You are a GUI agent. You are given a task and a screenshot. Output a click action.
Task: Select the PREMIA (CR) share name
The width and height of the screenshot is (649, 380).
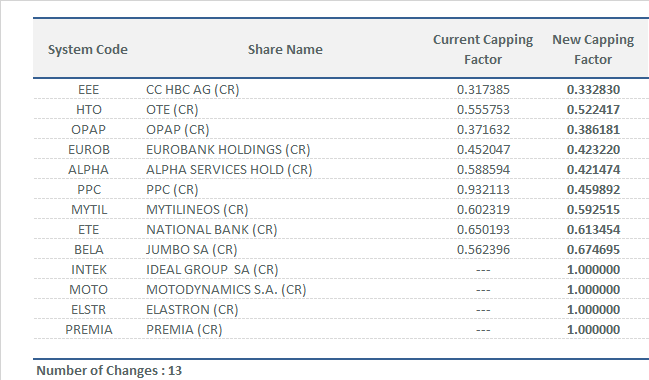[x=184, y=329]
